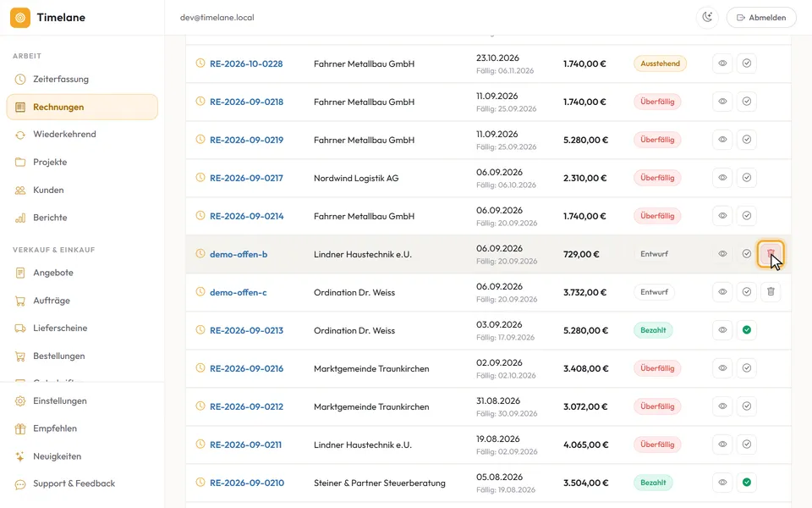Screen dimensions: 812x508
Task: Mark demo-offen-c as paid
Action: pyautogui.click(x=747, y=292)
